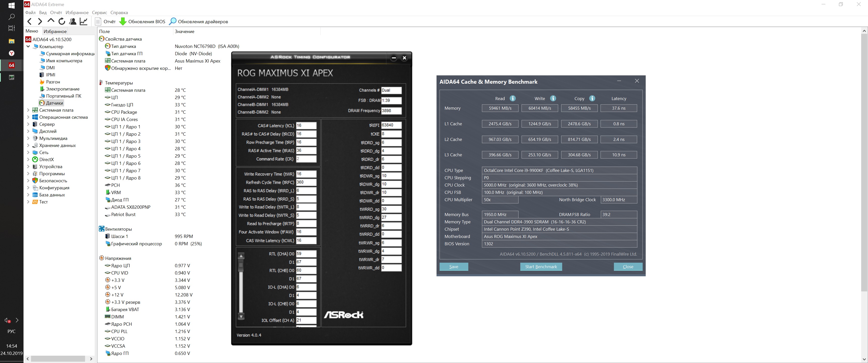Collapse the Компьютер tree node
868x363 pixels.
[x=28, y=46]
